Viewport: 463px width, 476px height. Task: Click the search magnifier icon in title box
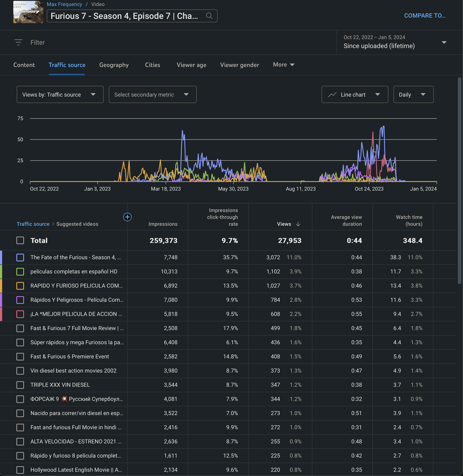(209, 16)
